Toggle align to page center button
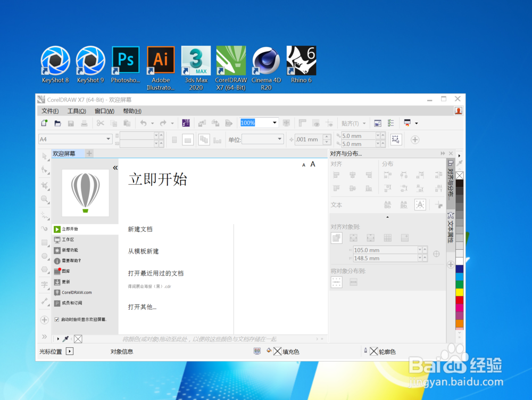Viewport: 532px width, 400px height. [x=370, y=238]
